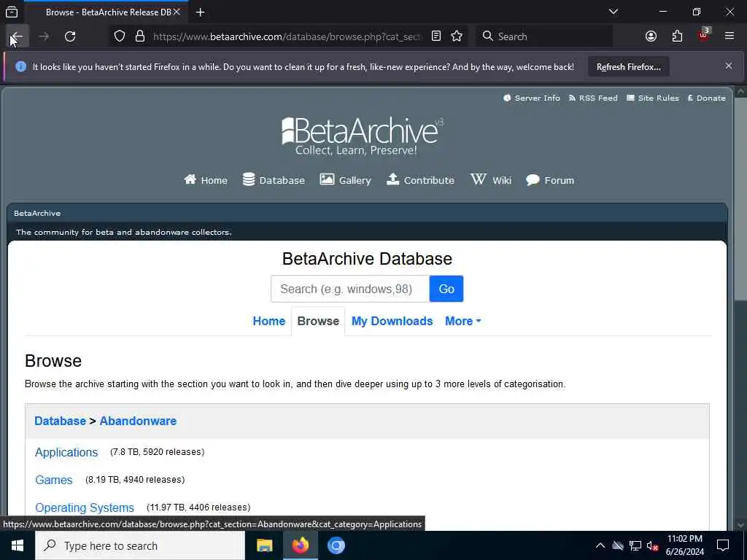Open File Explorer from the taskbar
The width and height of the screenshot is (747, 560).
[x=264, y=545]
